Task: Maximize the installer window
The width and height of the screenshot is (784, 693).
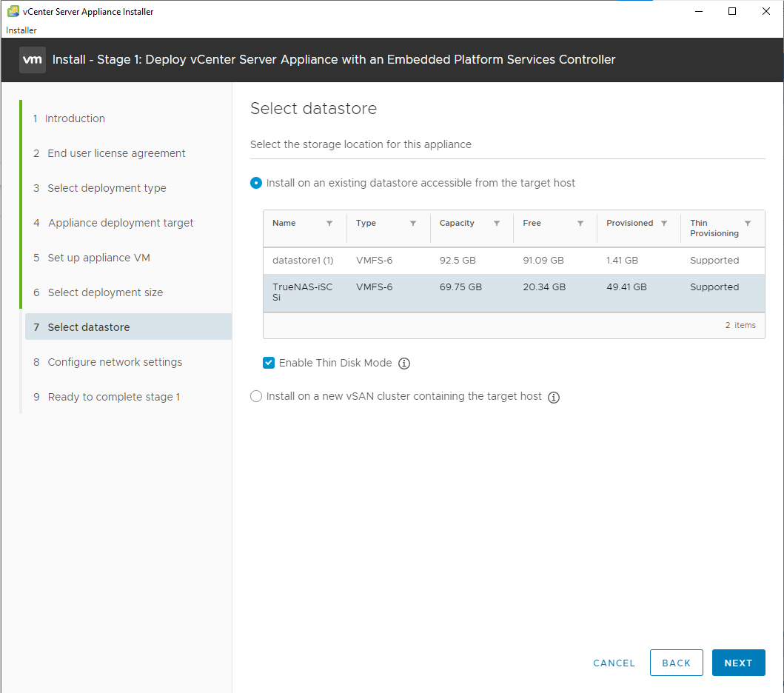Action: point(732,11)
